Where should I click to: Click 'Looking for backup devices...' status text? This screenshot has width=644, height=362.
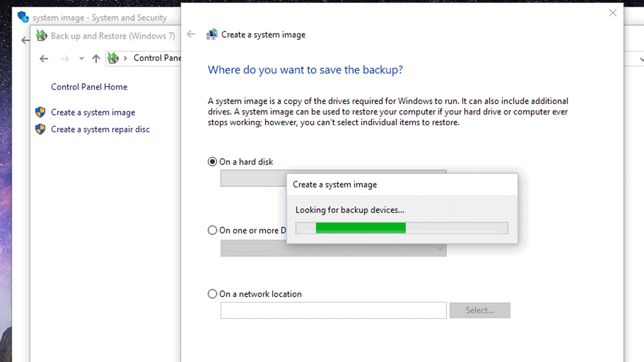tap(349, 210)
